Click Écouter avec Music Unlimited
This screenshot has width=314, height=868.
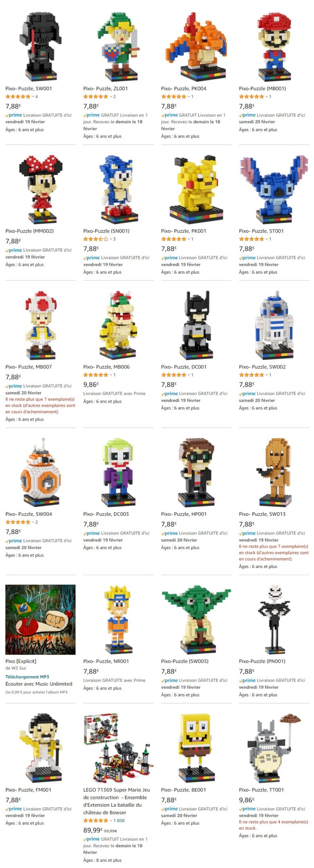[x=39, y=684]
